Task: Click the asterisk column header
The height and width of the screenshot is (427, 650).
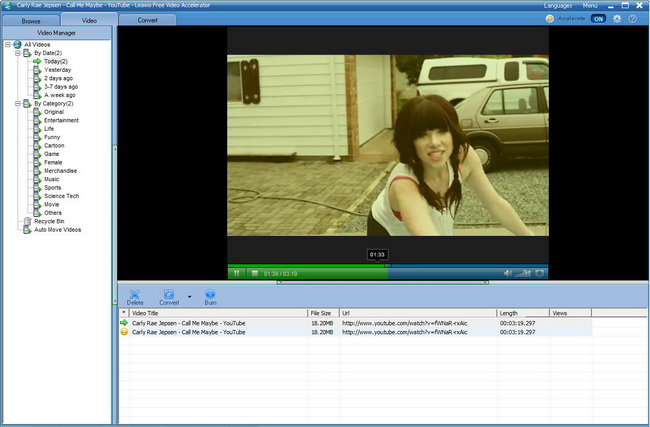Action: click(124, 313)
